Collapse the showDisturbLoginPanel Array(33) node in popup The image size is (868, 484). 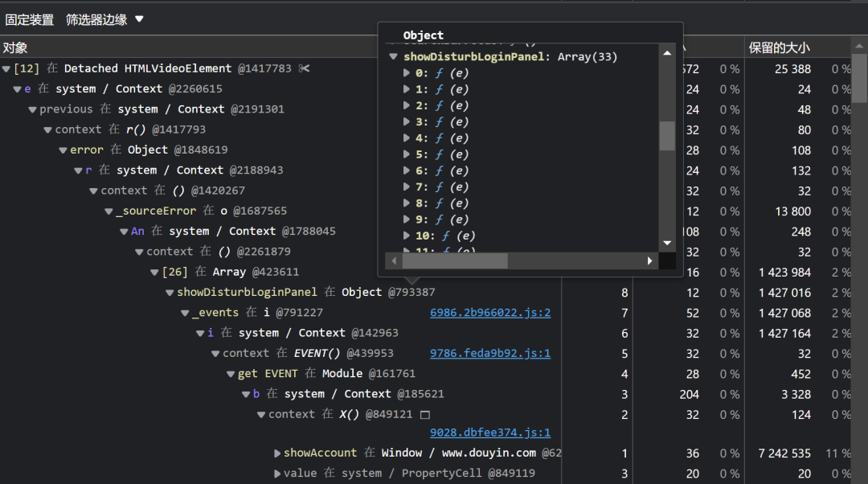[394, 56]
